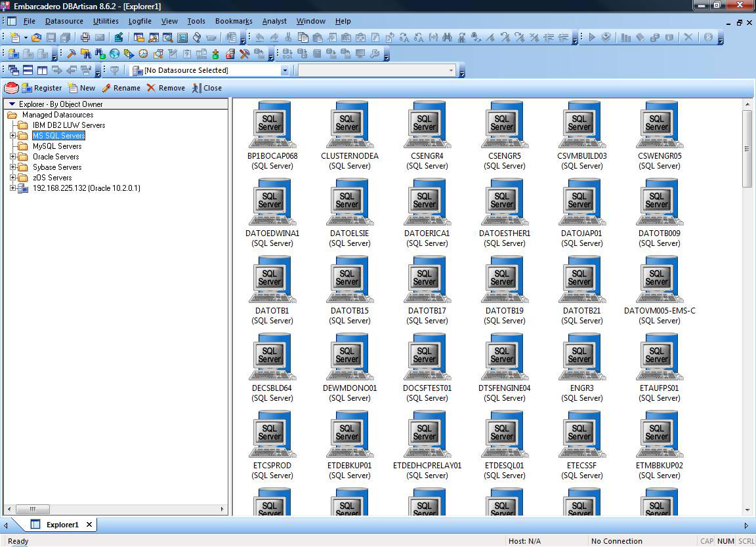Select the ENGR3 SQL Server icon

(581, 367)
